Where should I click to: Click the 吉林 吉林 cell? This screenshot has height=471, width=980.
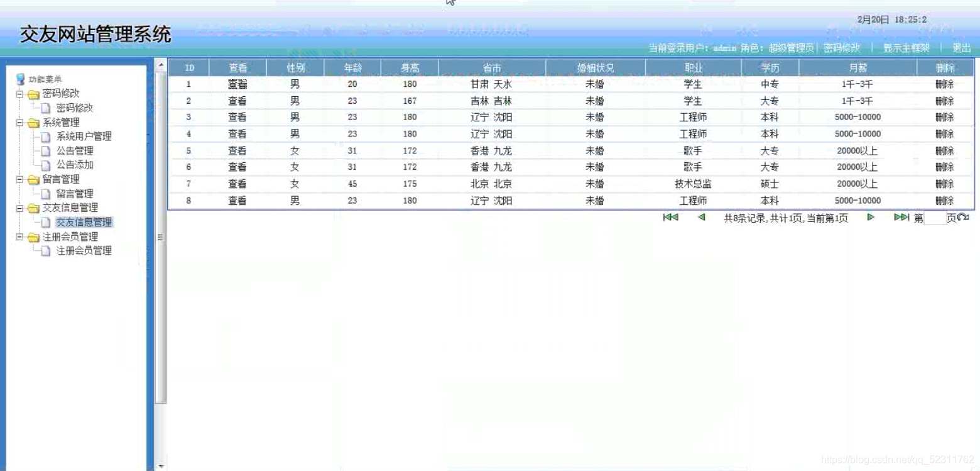coord(492,101)
